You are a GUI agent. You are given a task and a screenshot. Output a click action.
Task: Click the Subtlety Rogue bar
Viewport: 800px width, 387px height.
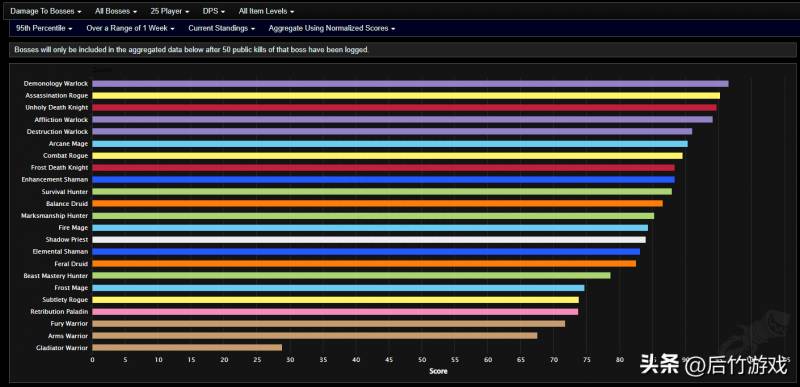tap(336, 300)
